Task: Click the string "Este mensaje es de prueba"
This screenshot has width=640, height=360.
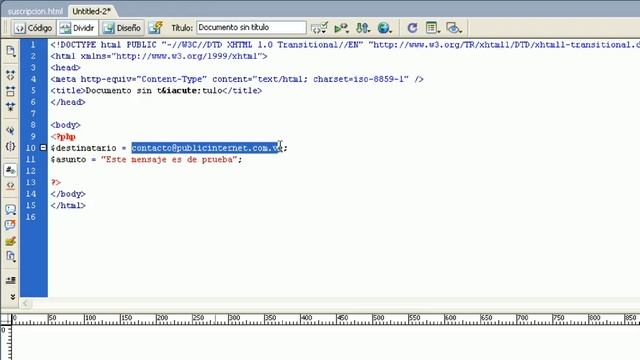Action: coord(169,159)
